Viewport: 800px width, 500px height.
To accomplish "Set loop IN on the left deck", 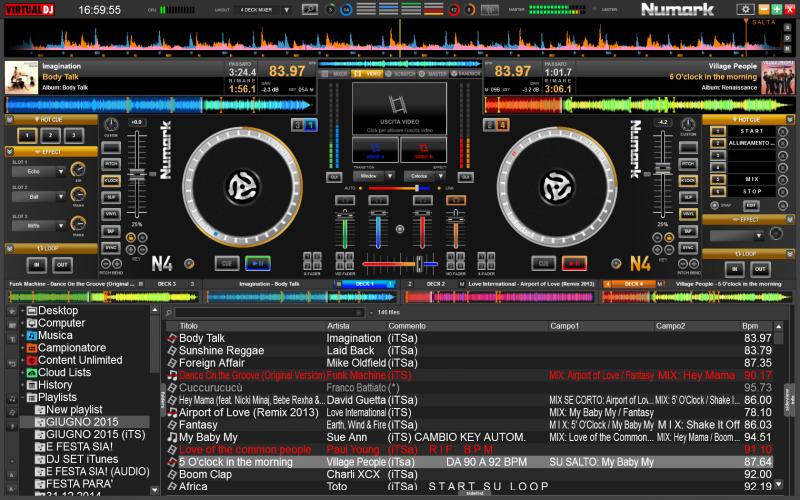I will click(37, 265).
